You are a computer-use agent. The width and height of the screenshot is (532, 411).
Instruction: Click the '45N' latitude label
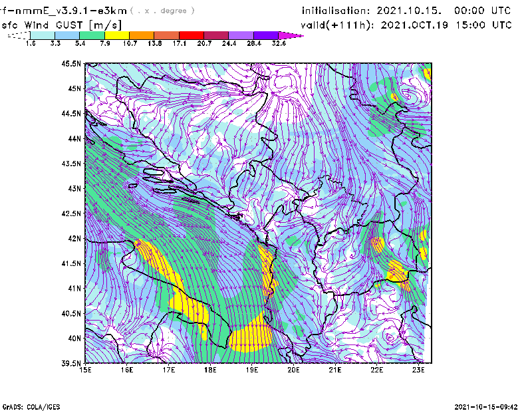coord(74,88)
